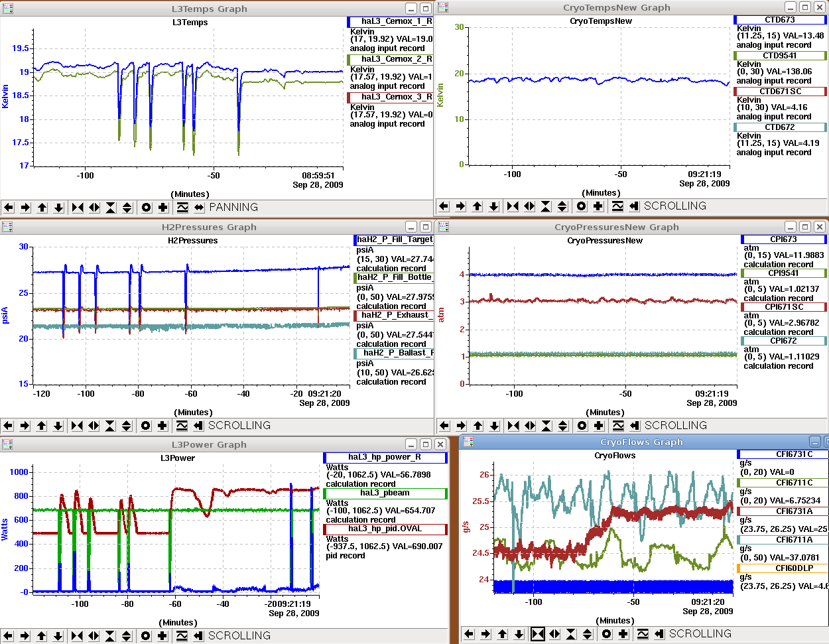Select the haL3_pbeam green legend entry
The width and height of the screenshot is (829, 644).
click(x=385, y=493)
